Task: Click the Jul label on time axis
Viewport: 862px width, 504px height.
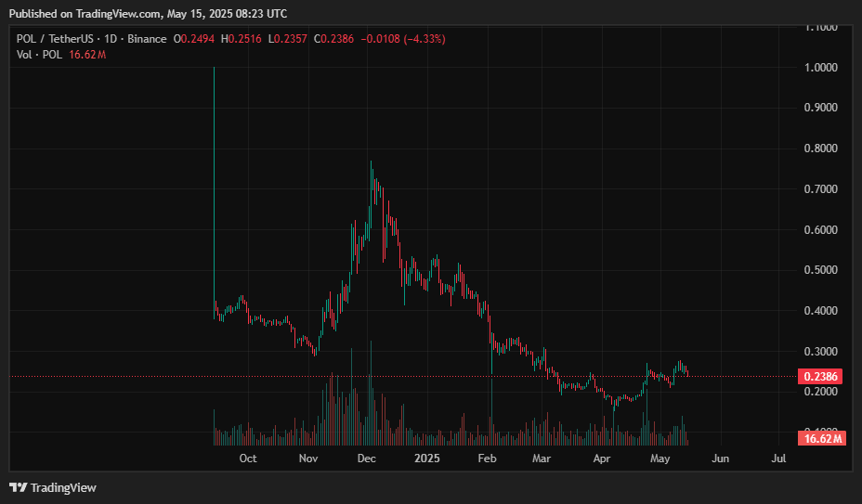Action: pos(778,459)
